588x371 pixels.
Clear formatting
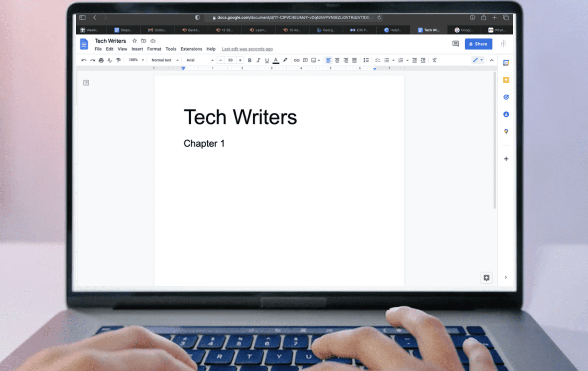click(434, 60)
